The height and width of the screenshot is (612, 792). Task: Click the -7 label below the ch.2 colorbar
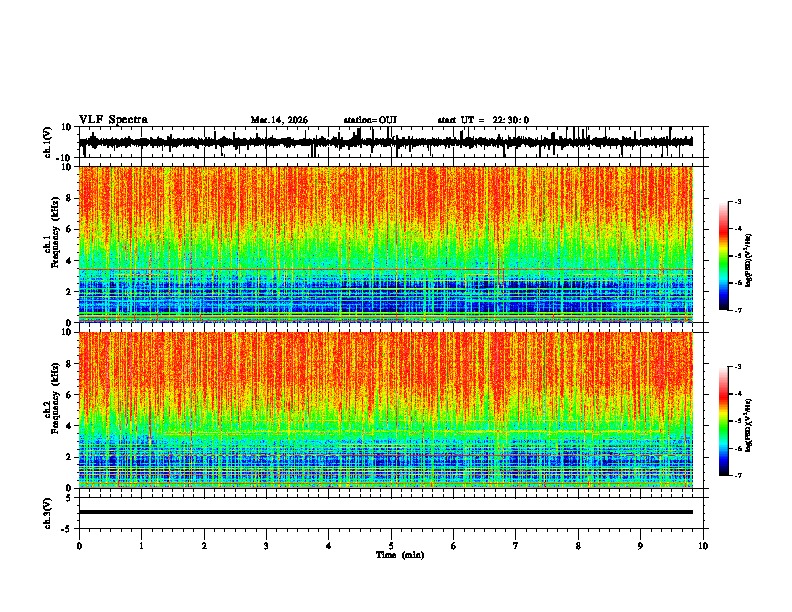tap(737, 475)
